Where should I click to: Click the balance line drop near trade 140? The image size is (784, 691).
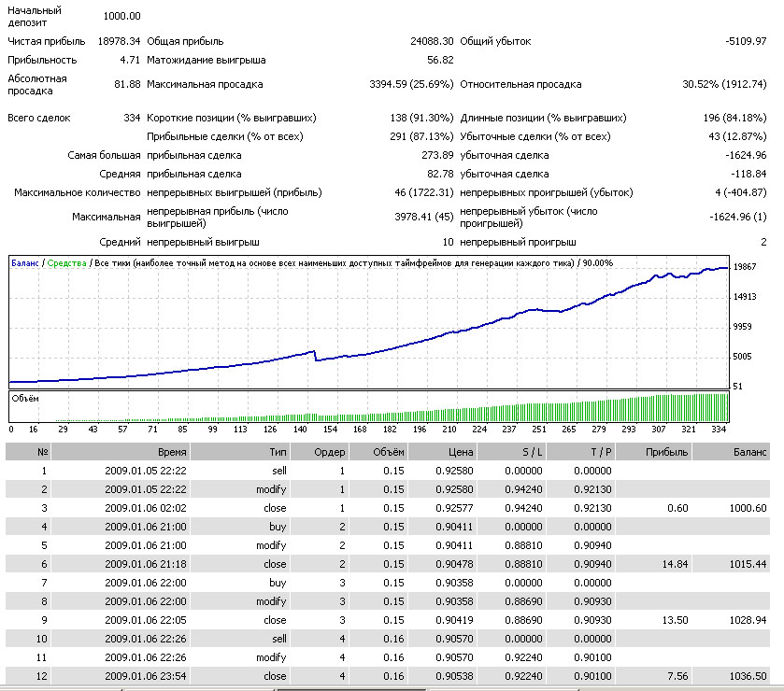[315, 355]
